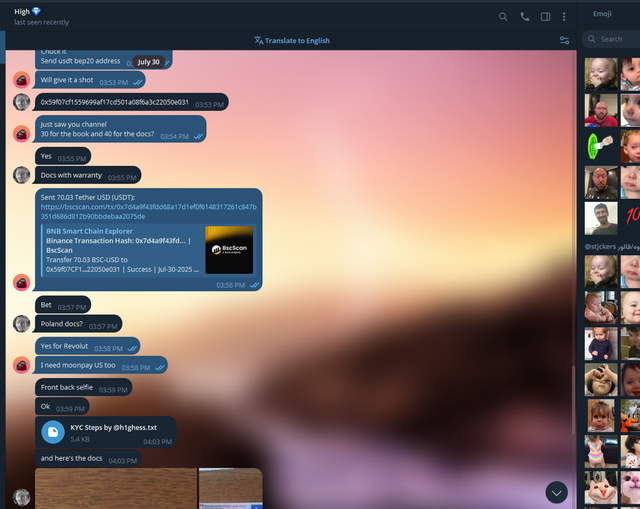This screenshot has height=509, width=640.
Task: Send the bald man in red shirt sticker
Action: click(x=601, y=110)
